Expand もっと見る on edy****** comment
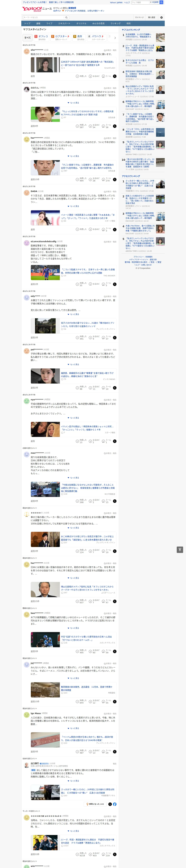The height and width of the screenshot is (868, 186). pyautogui.click(x=74, y=314)
